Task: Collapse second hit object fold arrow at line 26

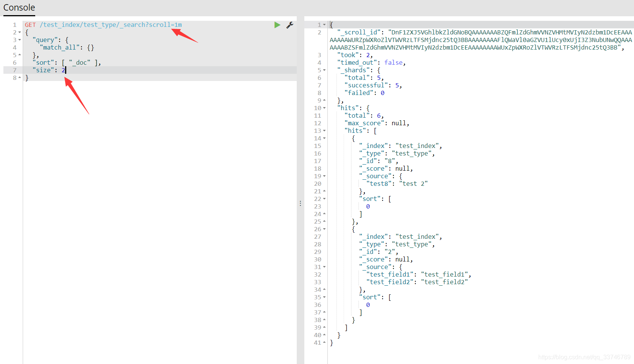Action: click(x=324, y=229)
